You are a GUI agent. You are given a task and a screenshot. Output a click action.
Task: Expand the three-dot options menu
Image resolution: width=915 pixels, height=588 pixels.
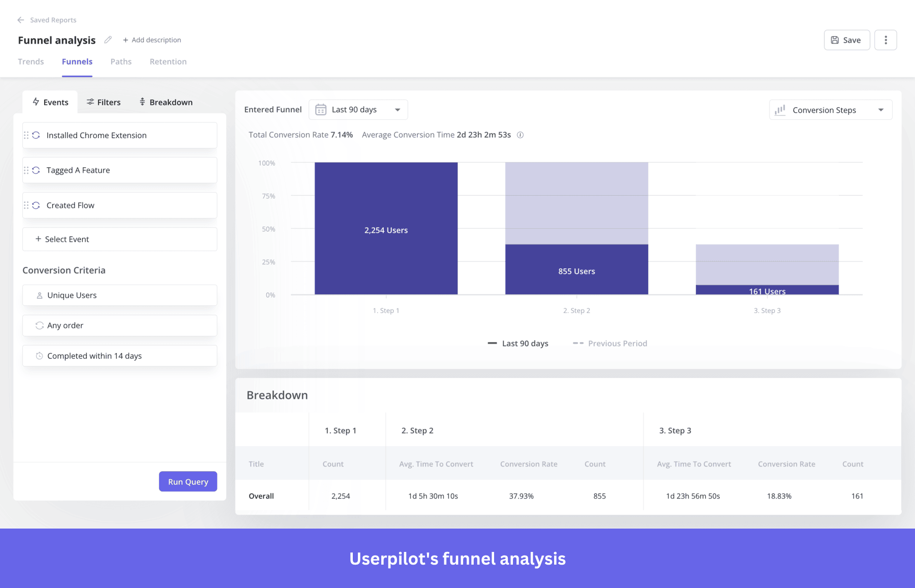[886, 40]
